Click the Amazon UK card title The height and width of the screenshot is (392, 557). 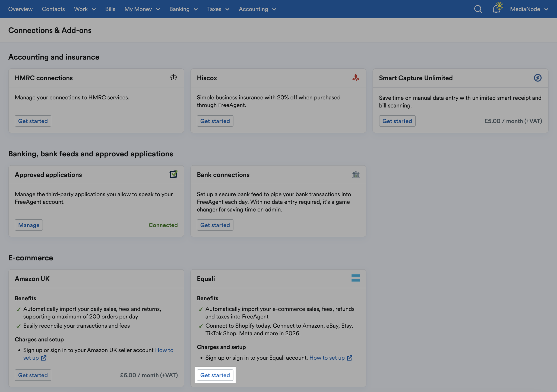32,279
